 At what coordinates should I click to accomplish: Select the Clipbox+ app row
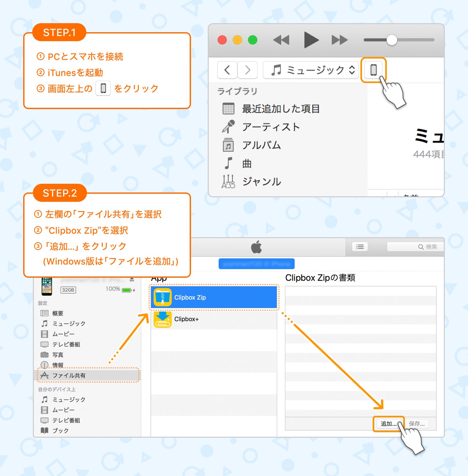(214, 319)
